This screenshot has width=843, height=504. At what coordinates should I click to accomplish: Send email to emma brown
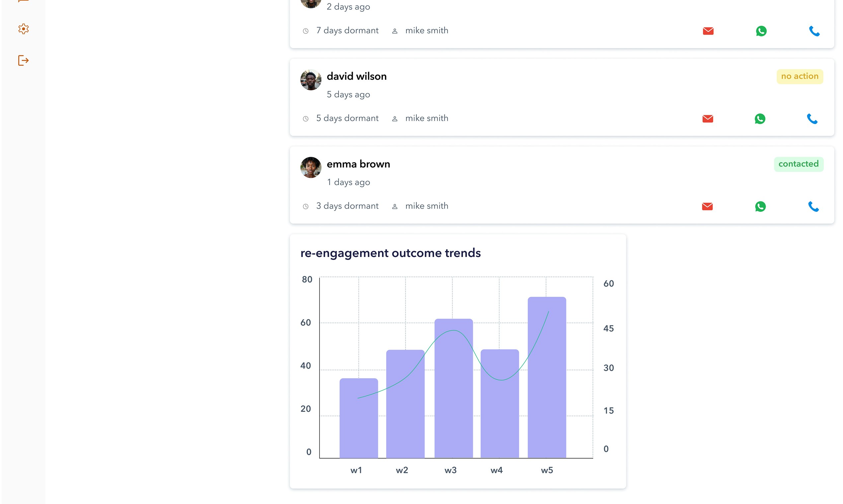[x=707, y=206]
